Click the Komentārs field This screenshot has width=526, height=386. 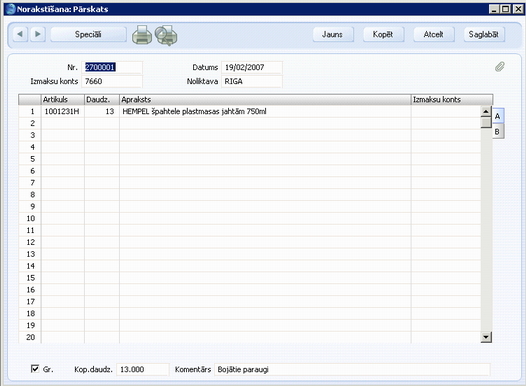click(x=352, y=369)
